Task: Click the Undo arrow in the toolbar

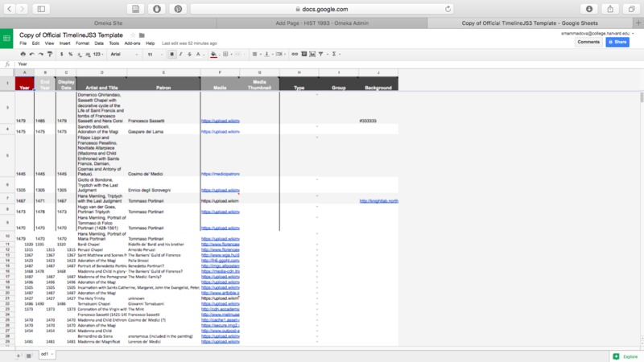Action: 32,54
